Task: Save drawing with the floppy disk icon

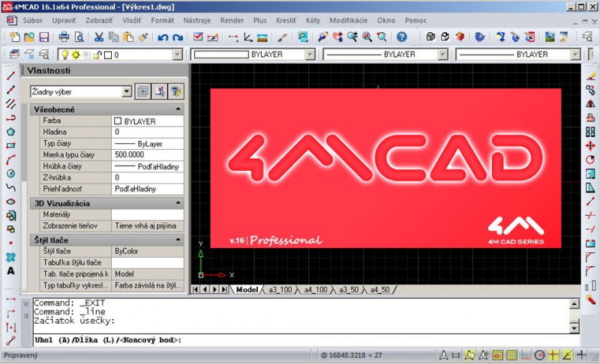Action: (44, 37)
